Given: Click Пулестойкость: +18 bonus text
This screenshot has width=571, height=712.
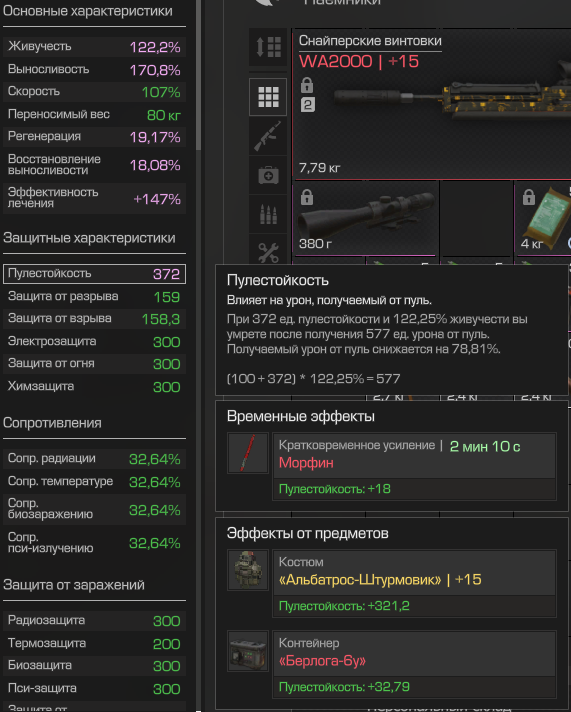Looking at the screenshot, I should (335, 489).
